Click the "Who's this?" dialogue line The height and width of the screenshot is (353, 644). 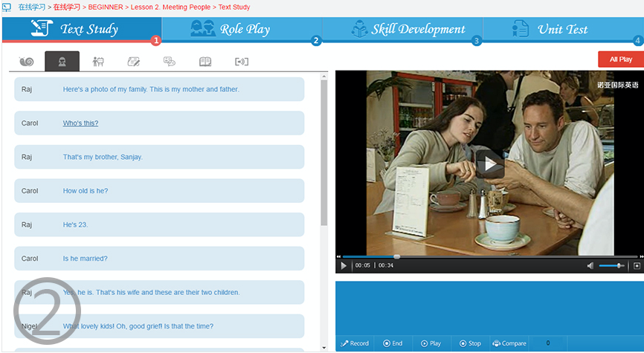pos(80,123)
